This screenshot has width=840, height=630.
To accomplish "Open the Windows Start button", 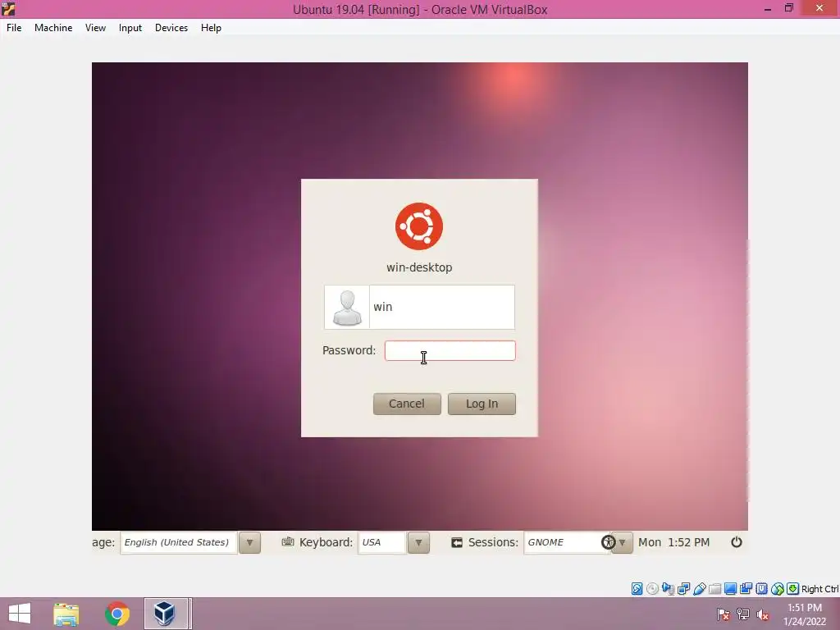I will [20, 614].
